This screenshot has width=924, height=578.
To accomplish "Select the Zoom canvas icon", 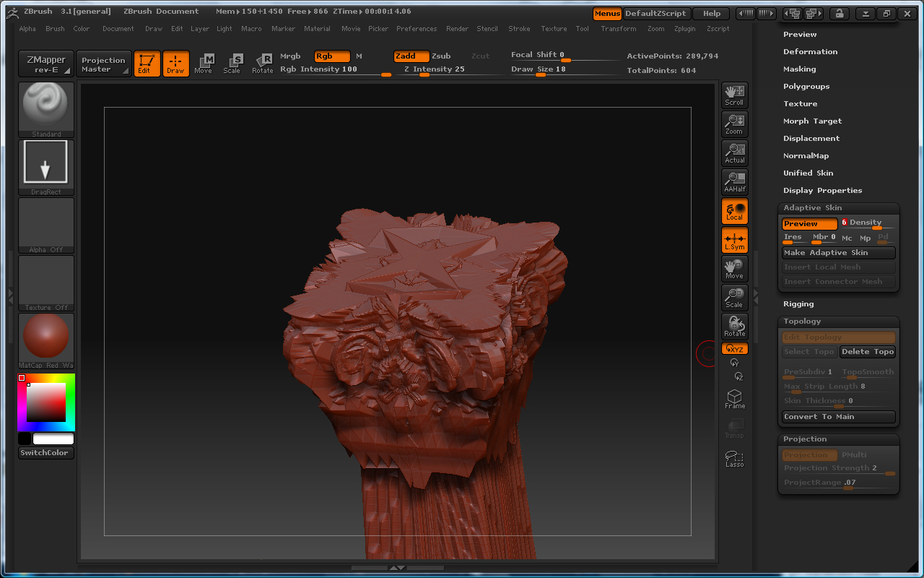I will point(735,124).
